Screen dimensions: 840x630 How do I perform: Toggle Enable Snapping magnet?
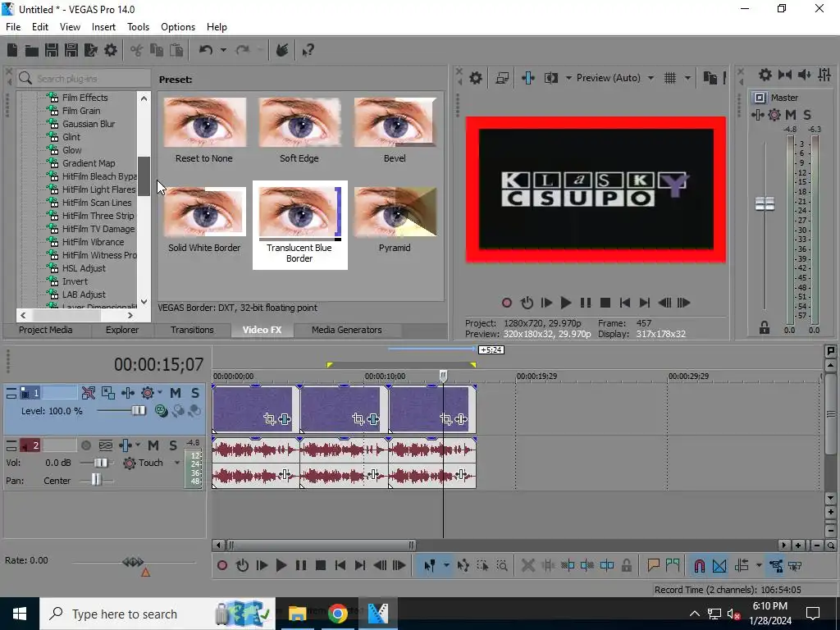click(699, 566)
